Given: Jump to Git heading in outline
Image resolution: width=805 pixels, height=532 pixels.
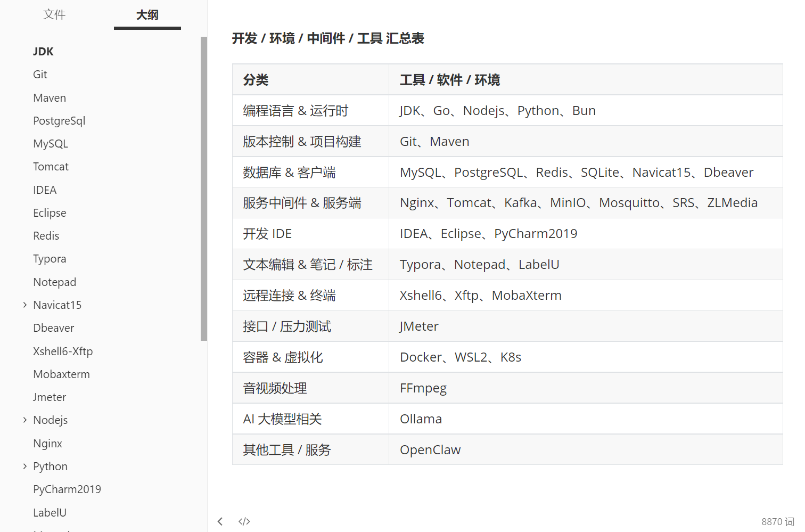Looking at the screenshot, I should [40, 75].
